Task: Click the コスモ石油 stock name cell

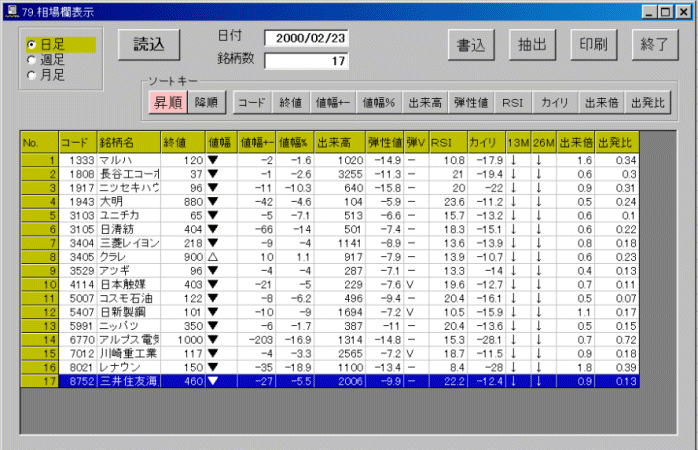Action: (129, 298)
